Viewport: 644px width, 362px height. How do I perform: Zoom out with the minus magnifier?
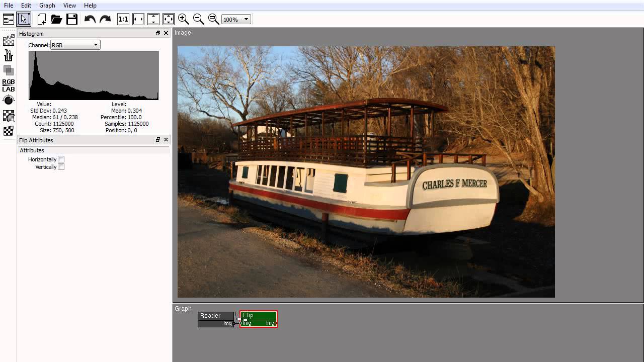tap(199, 20)
